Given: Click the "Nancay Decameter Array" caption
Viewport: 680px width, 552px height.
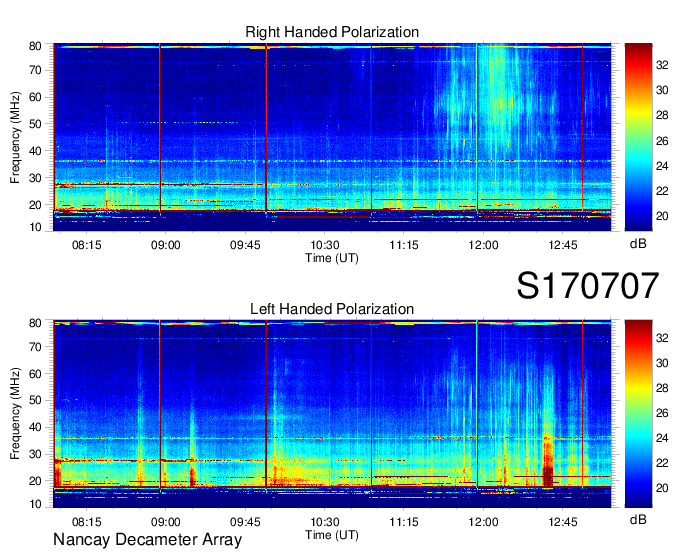Looking at the screenshot, I should pyautogui.click(x=147, y=539).
